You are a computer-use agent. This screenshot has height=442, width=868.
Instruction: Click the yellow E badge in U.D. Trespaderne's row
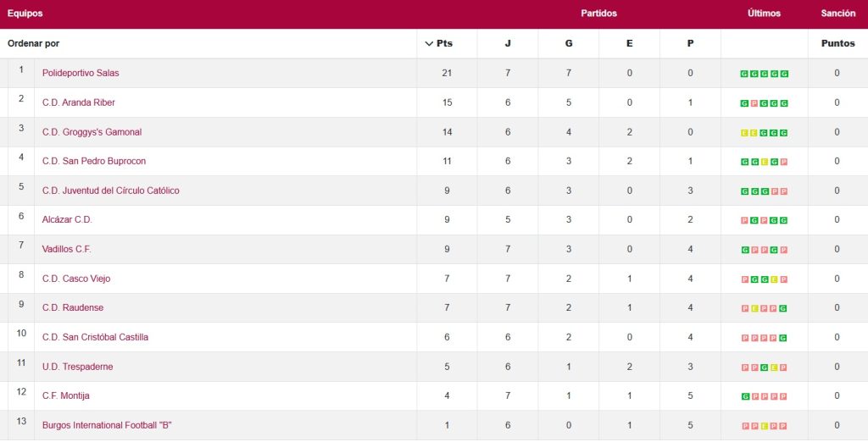pyautogui.click(x=774, y=367)
